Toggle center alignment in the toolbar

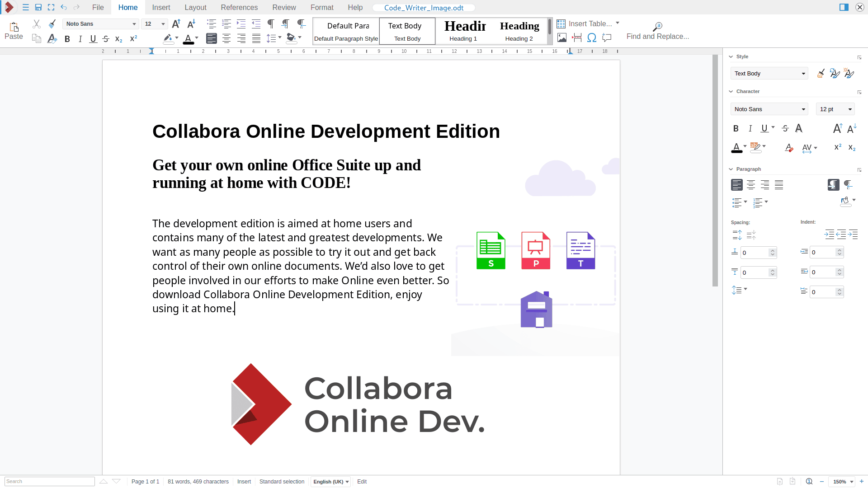click(226, 38)
